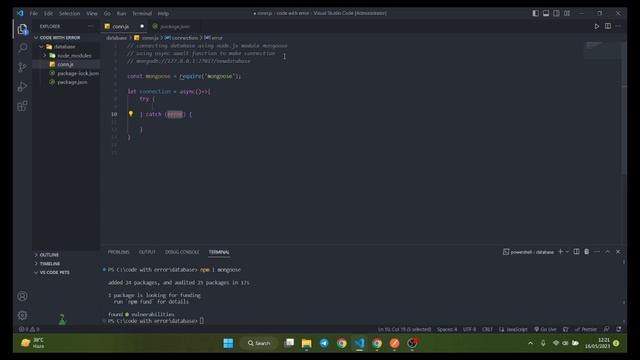Toggle Go Live server in status bar
The height and width of the screenshot is (360, 640).
pos(545,329)
